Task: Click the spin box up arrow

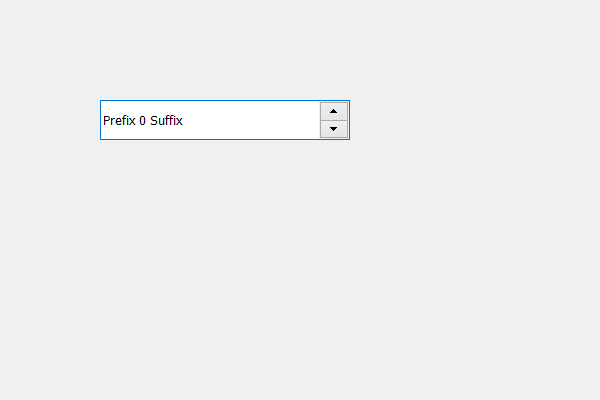Action: 334,111
